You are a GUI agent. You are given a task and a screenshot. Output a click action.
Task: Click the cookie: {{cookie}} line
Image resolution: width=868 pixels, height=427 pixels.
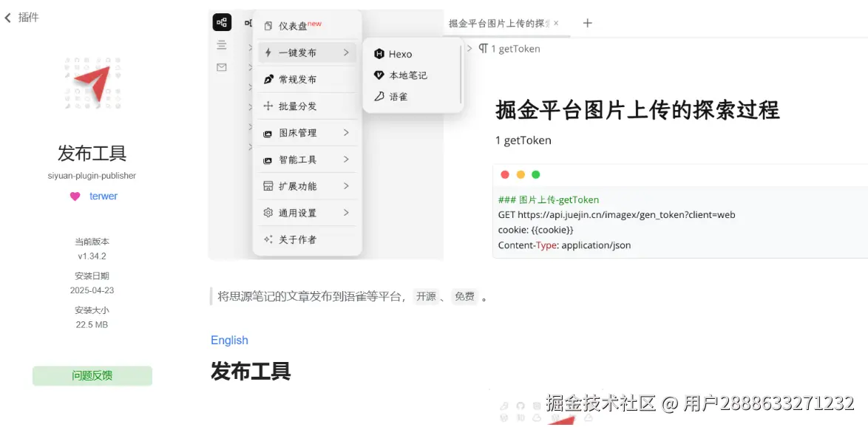536,230
